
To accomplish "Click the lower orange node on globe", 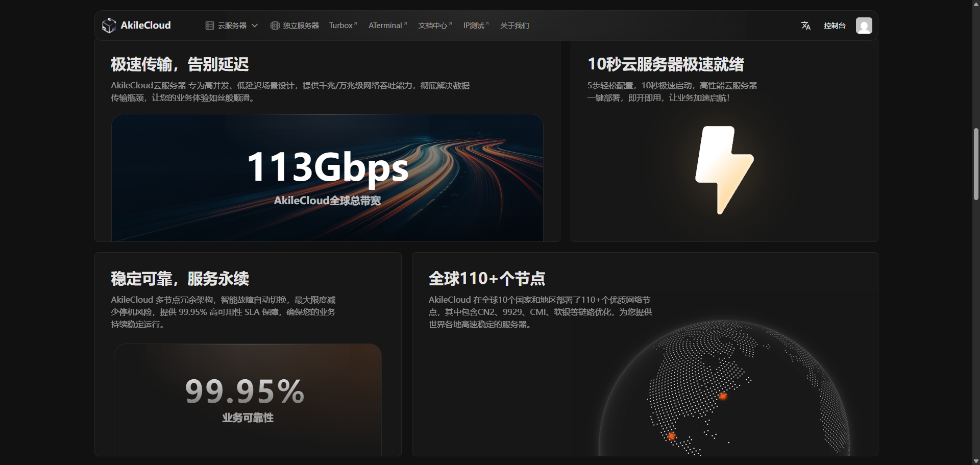I will pyautogui.click(x=672, y=436).
